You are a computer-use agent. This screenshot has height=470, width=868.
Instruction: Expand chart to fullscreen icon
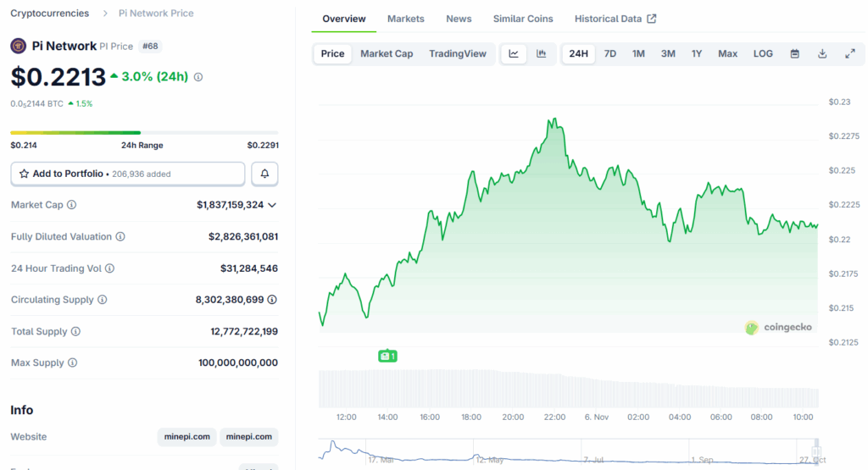850,53
